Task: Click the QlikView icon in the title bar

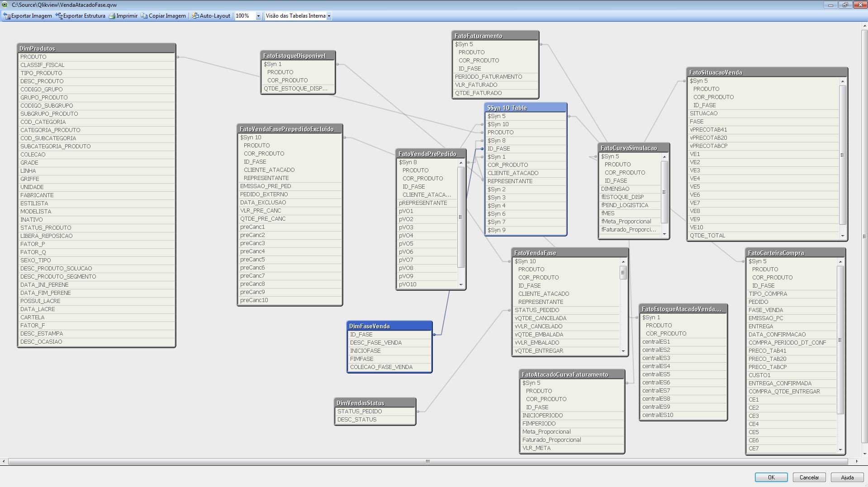Action: (x=5, y=5)
